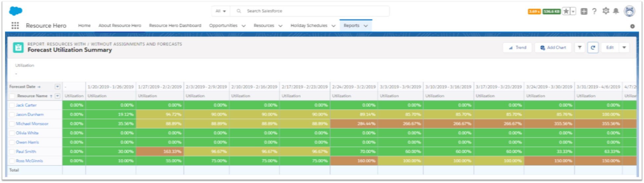Tick the checkbox for Jack Carter

[12, 105]
